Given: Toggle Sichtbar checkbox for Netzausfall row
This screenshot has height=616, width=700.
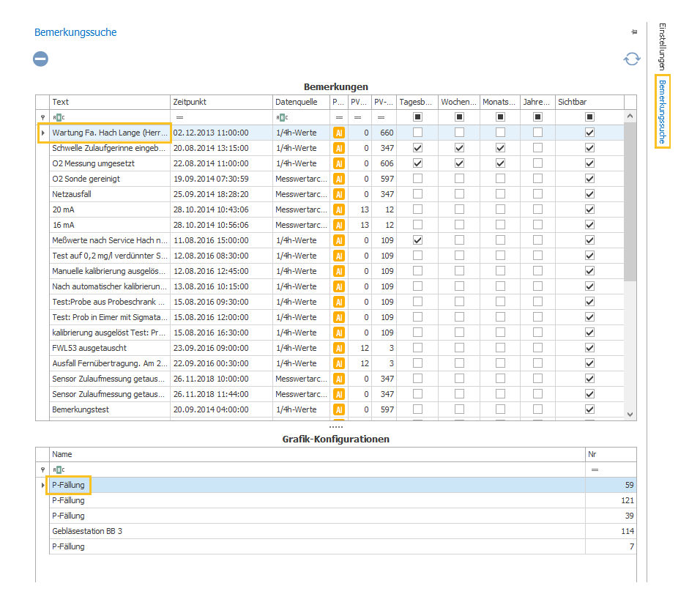Looking at the screenshot, I should pos(589,194).
